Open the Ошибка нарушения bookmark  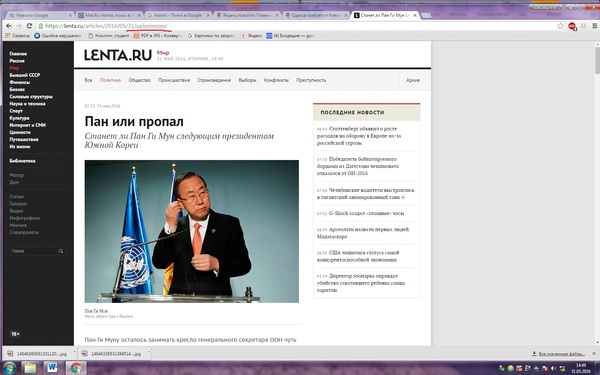58,36
